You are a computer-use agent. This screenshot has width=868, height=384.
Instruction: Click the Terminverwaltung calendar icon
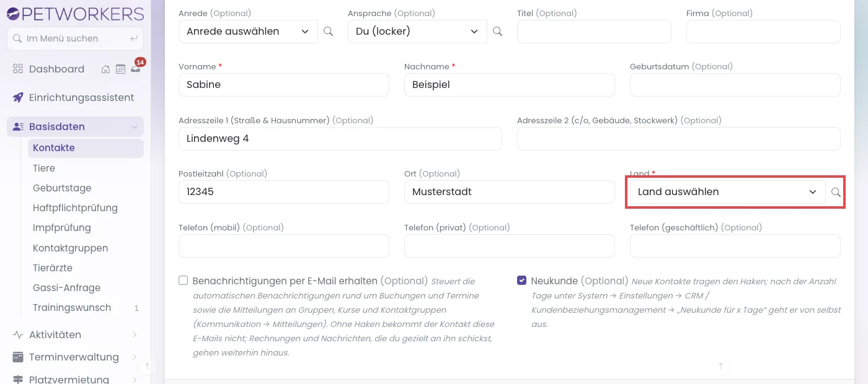tap(18, 357)
